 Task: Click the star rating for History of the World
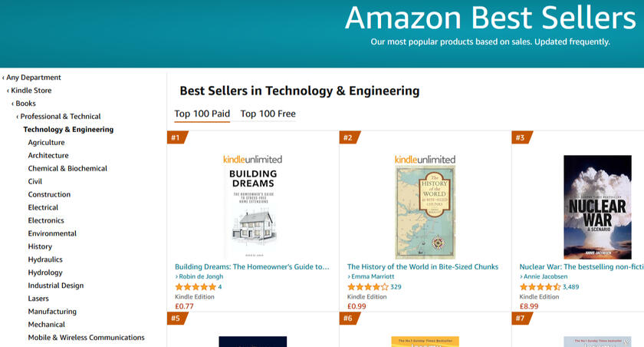368,287
